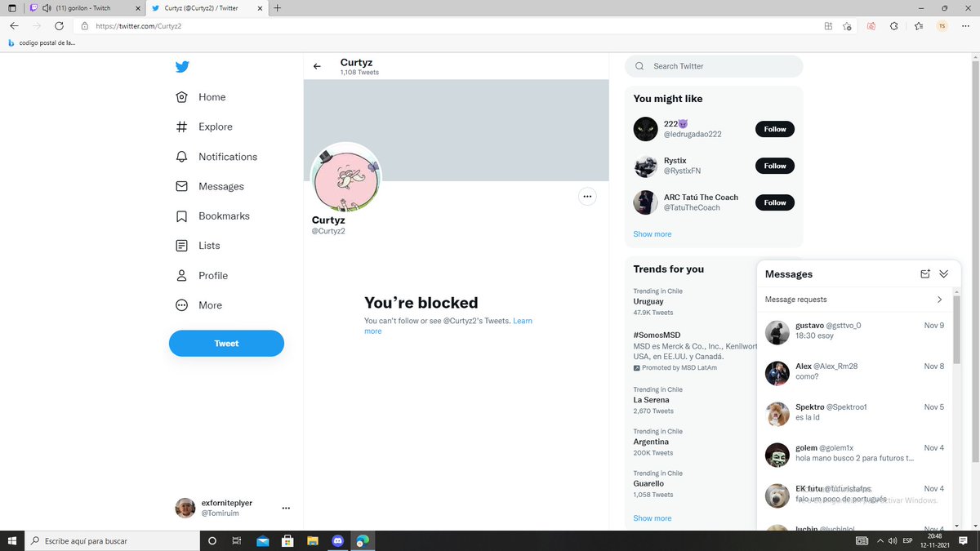980x551 pixels.
Task: Go to Home in Twitter sidebar
Action: [x=201, y=97]
